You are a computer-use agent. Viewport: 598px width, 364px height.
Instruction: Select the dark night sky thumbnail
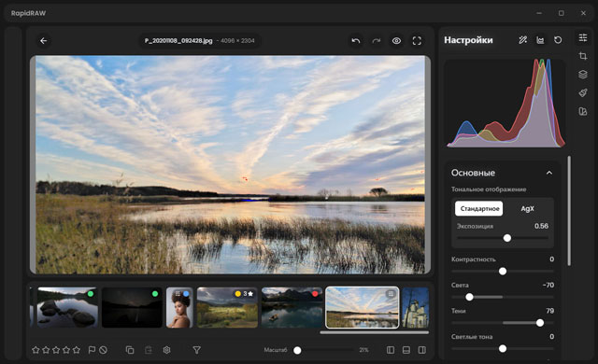[x=132, y=307]
